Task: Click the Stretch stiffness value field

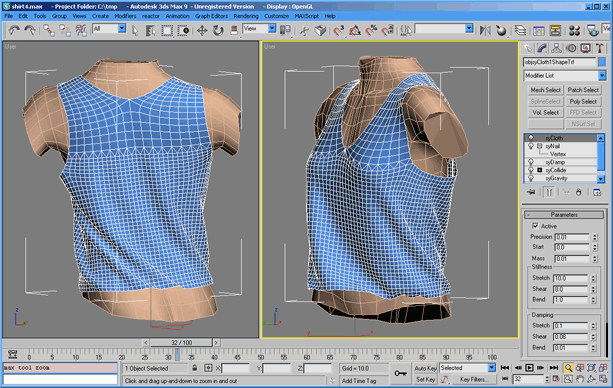Action: [x=571, y=278]
